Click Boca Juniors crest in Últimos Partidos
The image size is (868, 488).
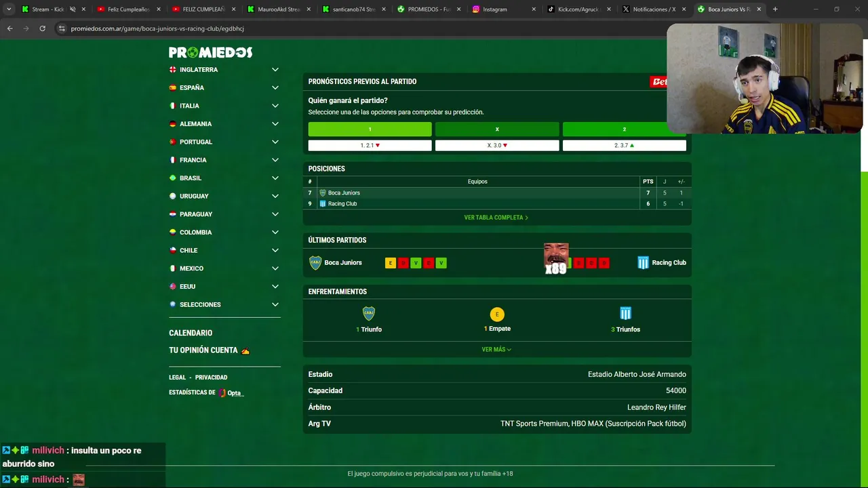click(315, 263)
